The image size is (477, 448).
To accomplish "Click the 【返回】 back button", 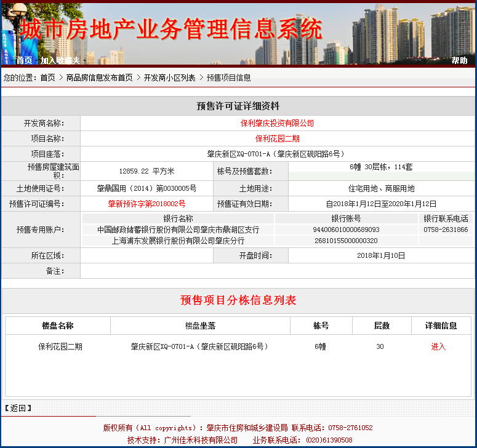I will pos(18,408).
